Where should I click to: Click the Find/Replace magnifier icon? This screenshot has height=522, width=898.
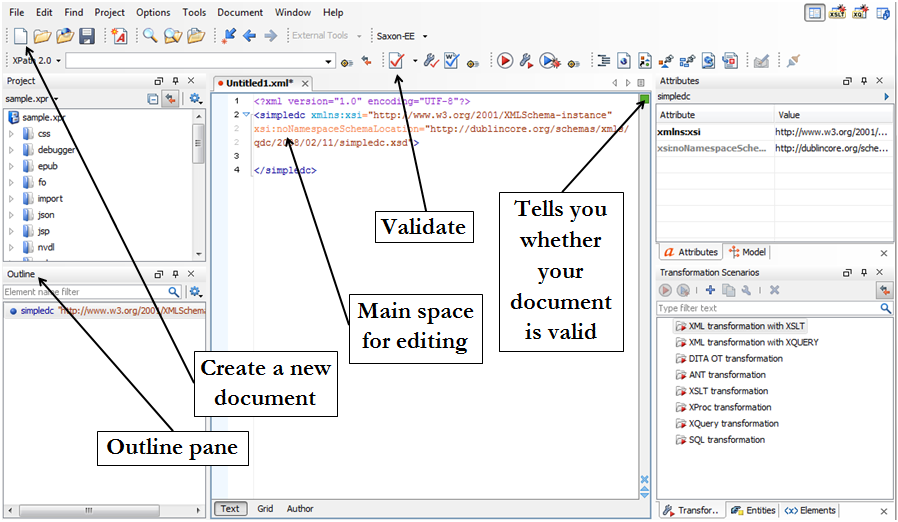[x=150, y=36]
